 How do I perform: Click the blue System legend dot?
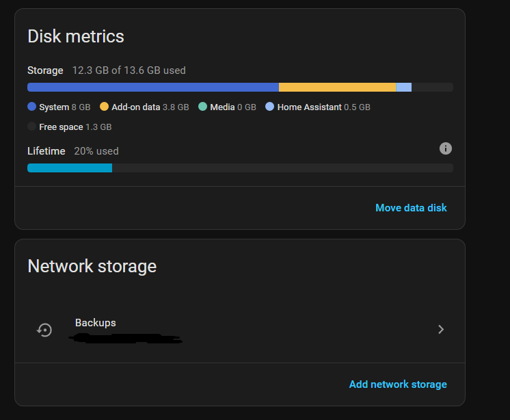(32, 107)
